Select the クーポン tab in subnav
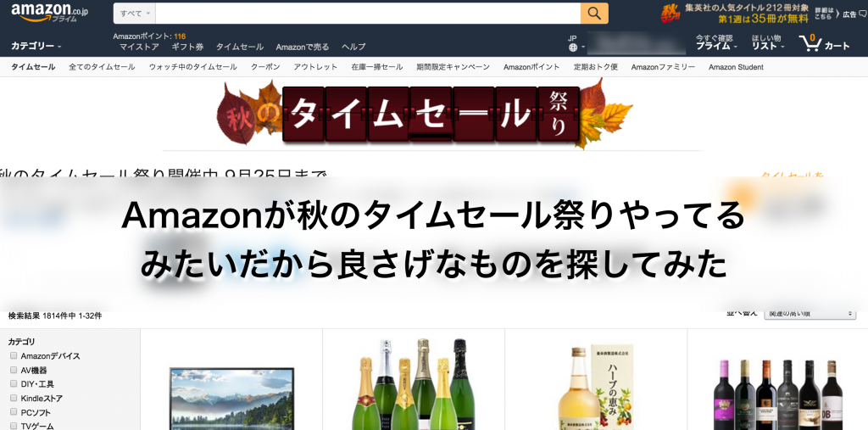The height and width of the screenshot is (430, 868). [265, 67]
